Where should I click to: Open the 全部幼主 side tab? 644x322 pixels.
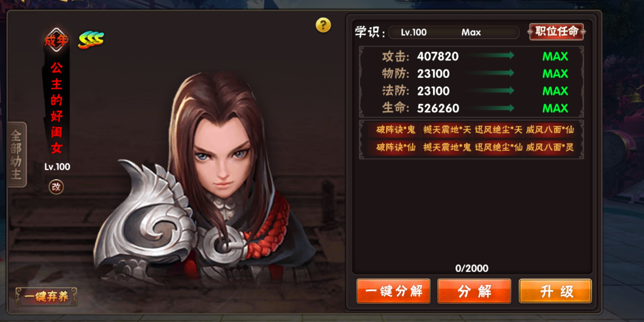point(17,155)
